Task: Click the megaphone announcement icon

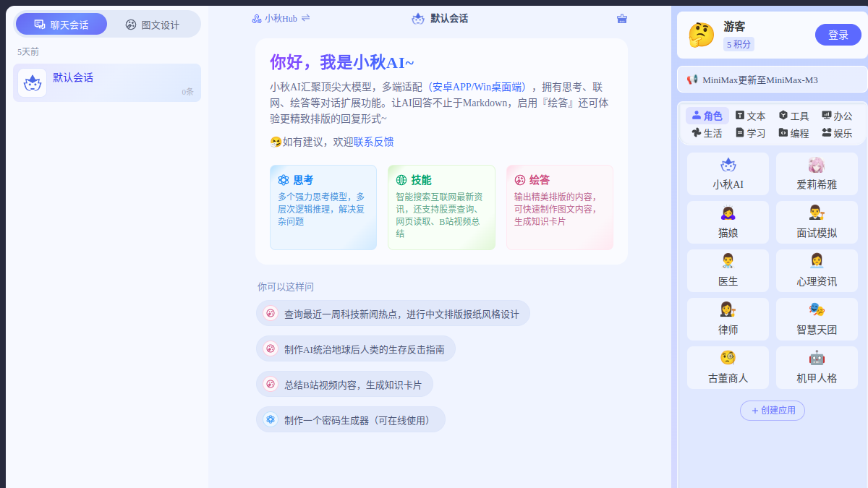Action: pos(692,80)
